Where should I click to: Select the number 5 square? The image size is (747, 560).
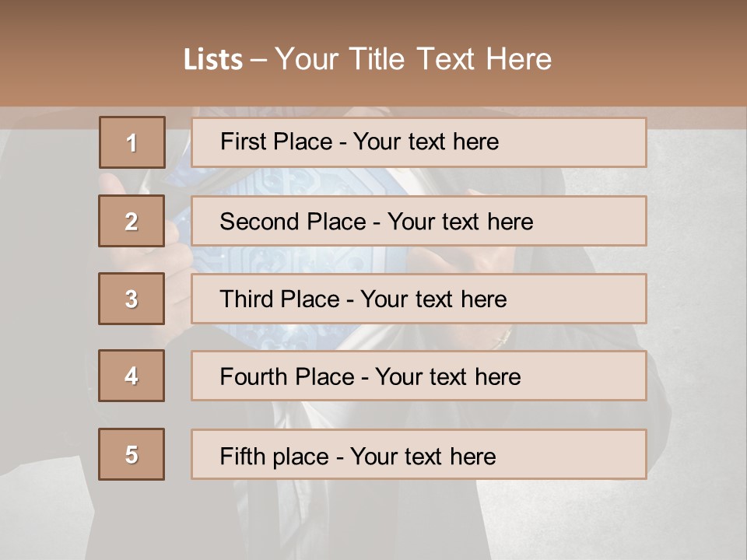pyautogui.click(x=132, y=454)
